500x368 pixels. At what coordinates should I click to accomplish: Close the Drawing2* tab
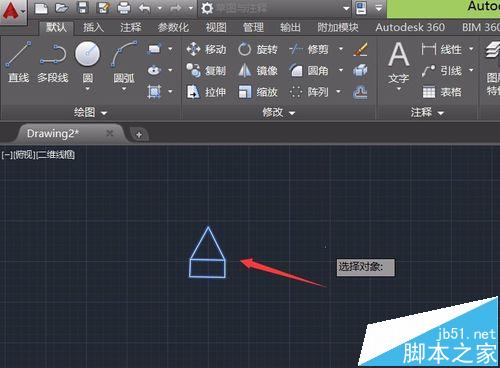tap(110, 133)
